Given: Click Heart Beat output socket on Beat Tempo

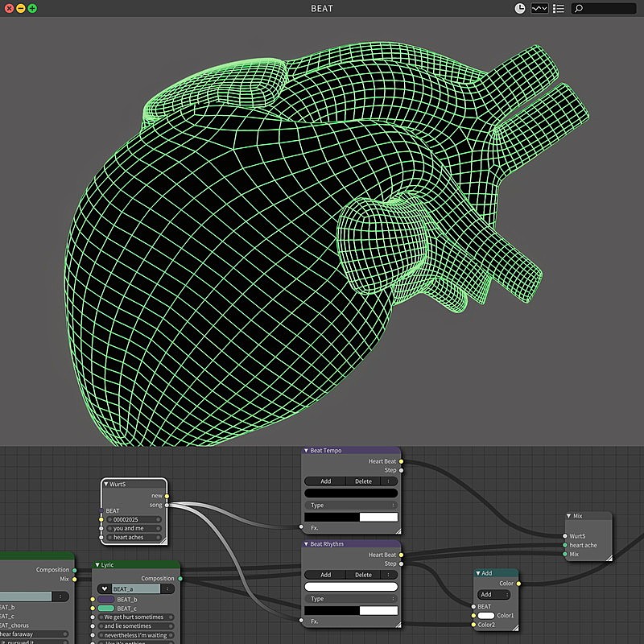Looking at the screenshot, I should click(x=402, y=461).
